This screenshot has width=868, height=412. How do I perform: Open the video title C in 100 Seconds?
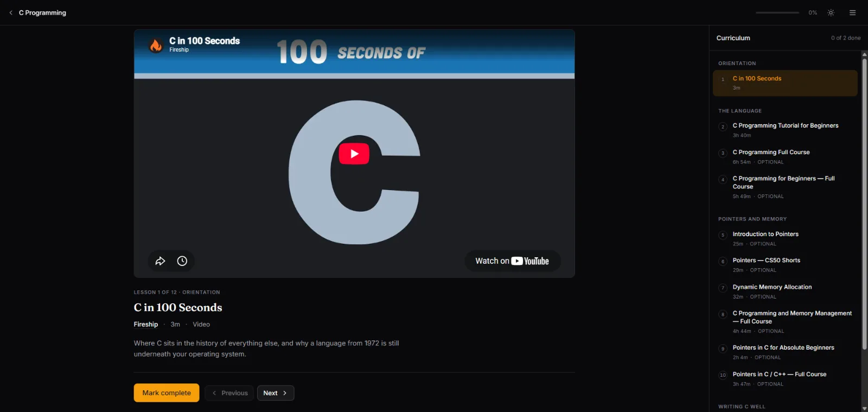click(x=205, y=41)
